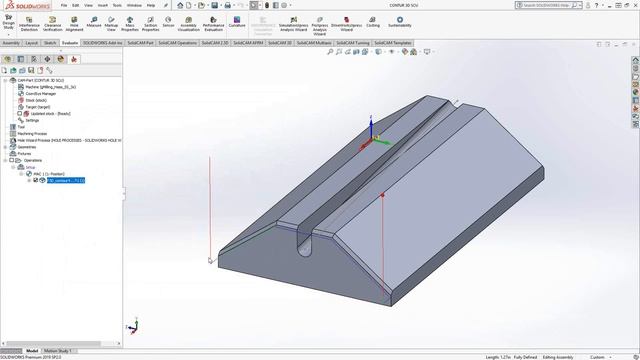The image size is (640, 360).
Task: Switch to the SolidCAM Turning tab
Action: click(x=353, y=43)
